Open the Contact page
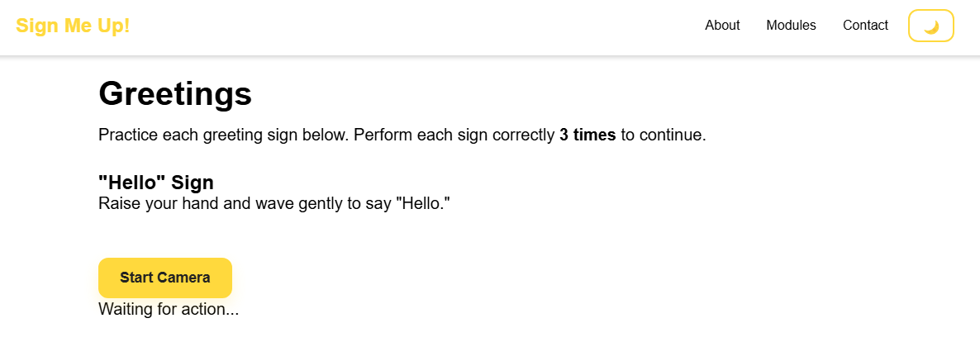Screen dimensions: 980x361 [865, 26]
